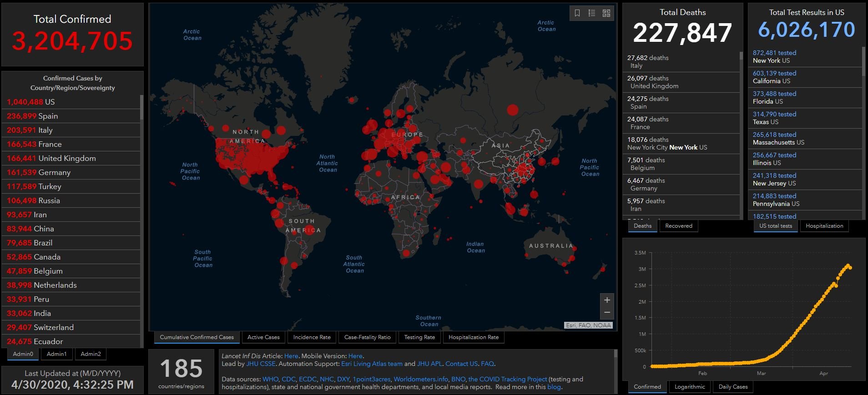Click the large red circle over Russia
The height and width of the screenshot is (395, 868).
[x=513, y=110]
